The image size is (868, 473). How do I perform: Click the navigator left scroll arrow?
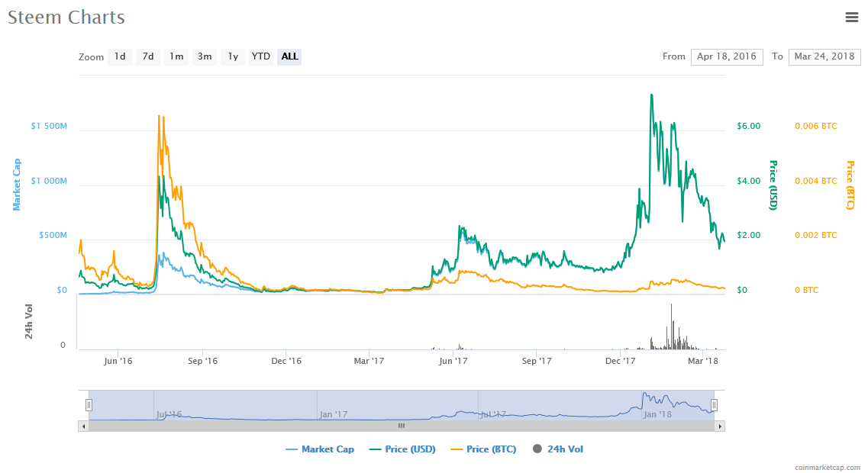(x=83, y=426)
